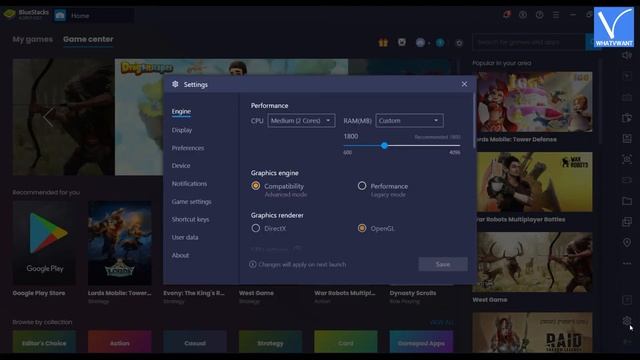
Task: Click the Action collection button
Action: 120,343
